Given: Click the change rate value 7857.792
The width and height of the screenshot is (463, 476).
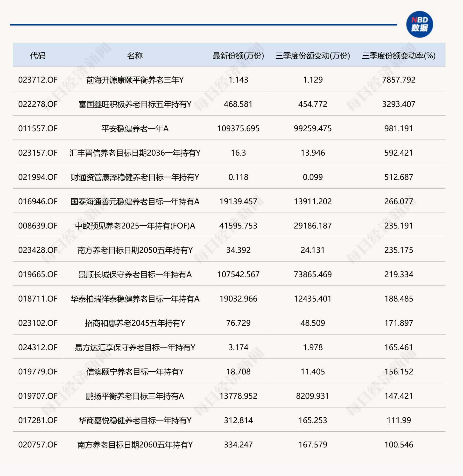Looking at the screenshot, I should click(x=399, y=80).
